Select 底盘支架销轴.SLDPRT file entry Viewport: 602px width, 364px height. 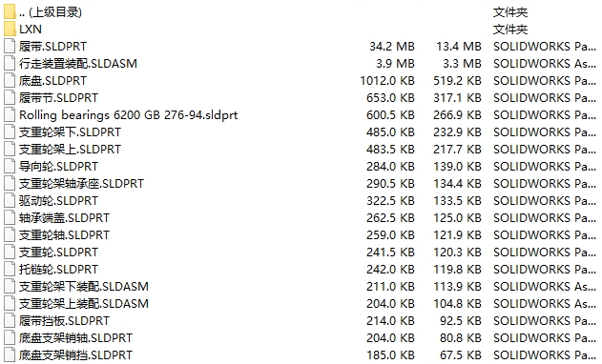coord(75,338)
